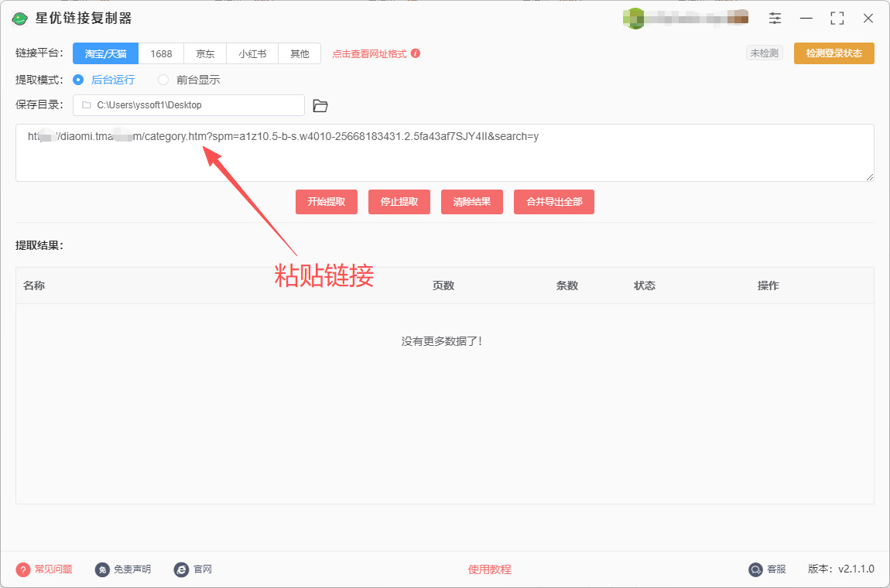This screenshot has width=890, height=588.
Task: Open the 点击查看网址格式 link
Action: pyautogui.click(x=369, y=54)
